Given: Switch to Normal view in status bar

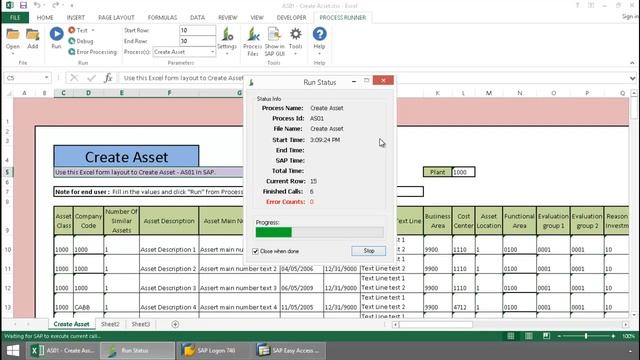Looking at the screenshot, I should click(x=511, y=336).
